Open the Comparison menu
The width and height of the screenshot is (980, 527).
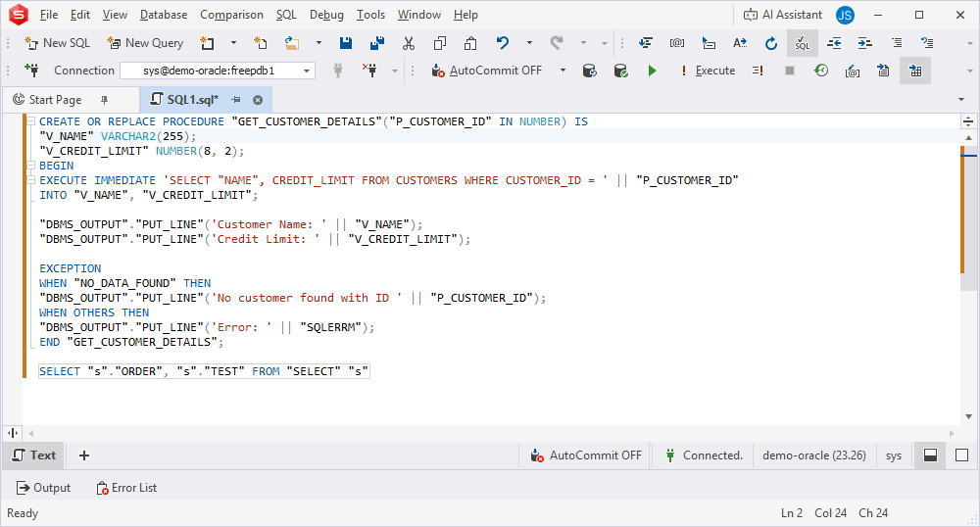(232, 15)
